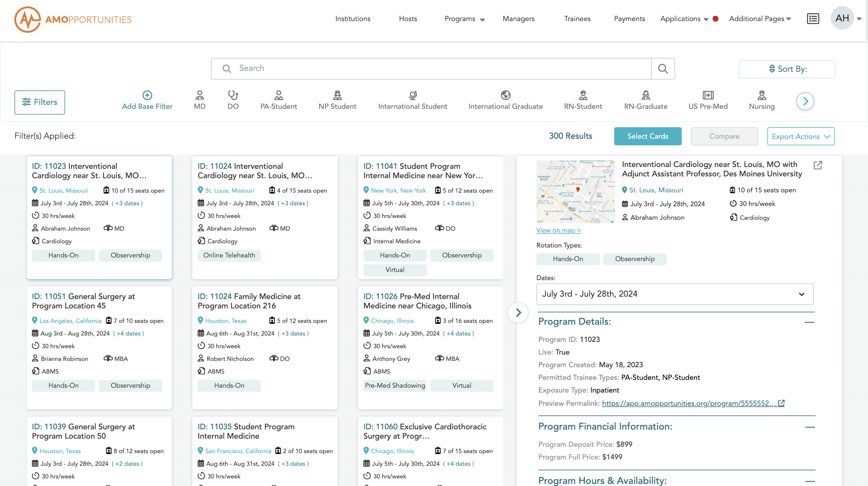The image size is (868, 486).
Task: Open the Dates dropdown July 3rd - July 28th
Action: pos(675,294)
